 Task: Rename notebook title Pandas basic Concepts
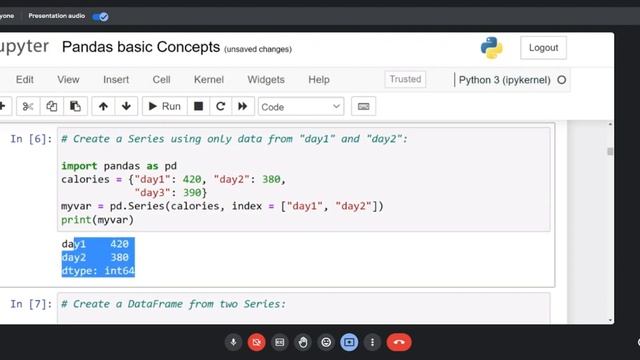(x=141, y=47)
